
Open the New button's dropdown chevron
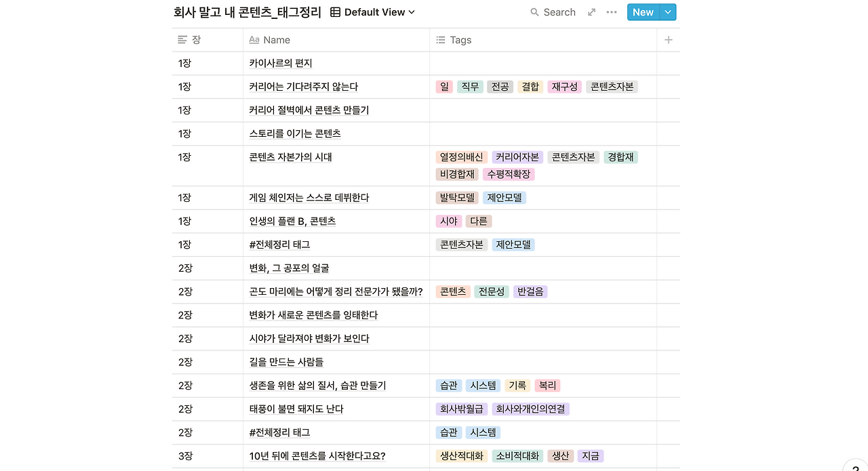tap(665, 12)
